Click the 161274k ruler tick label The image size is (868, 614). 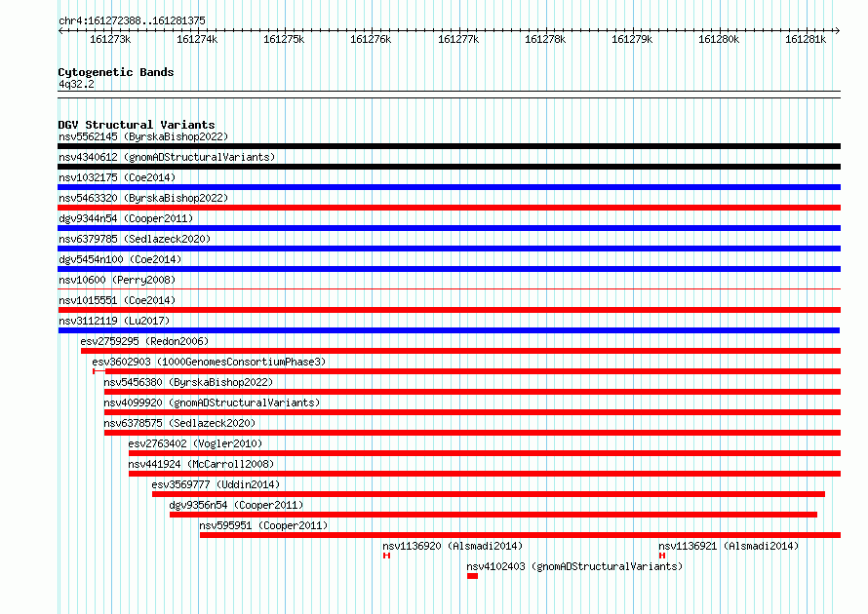197,39
